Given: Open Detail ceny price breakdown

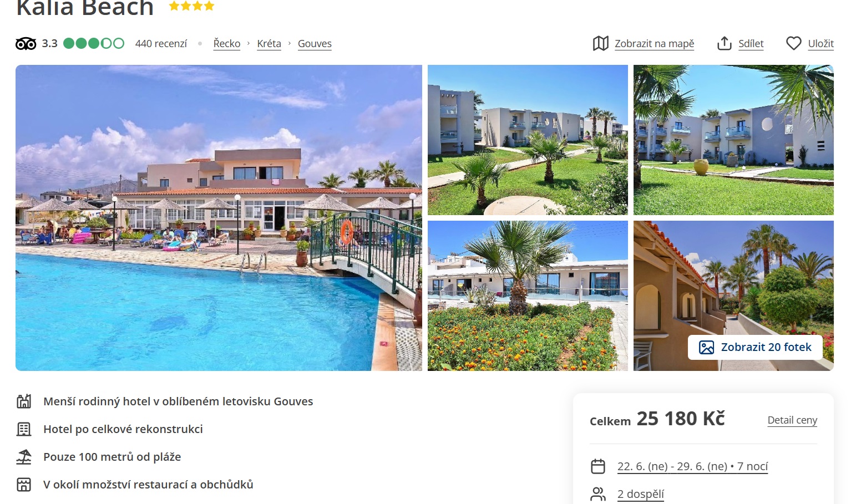Looking at the screenshot, I should coord(792,420).
